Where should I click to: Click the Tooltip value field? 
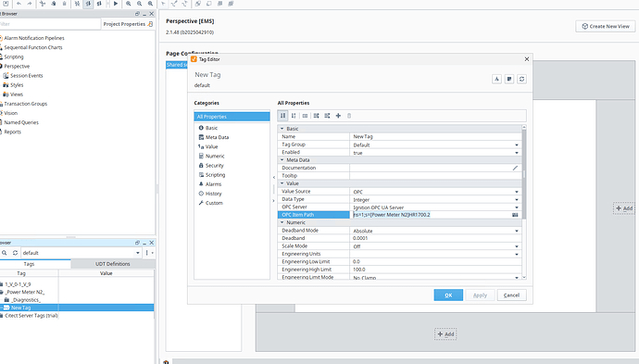[435, 176]
